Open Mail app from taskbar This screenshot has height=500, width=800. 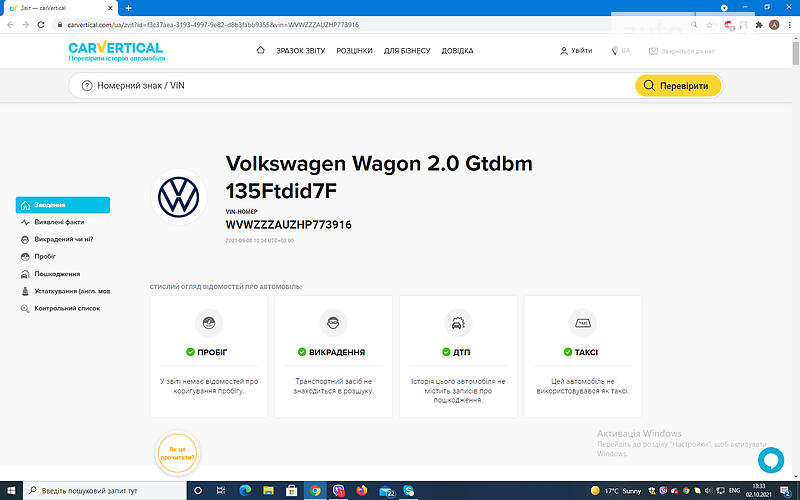[x=386, y=491]
